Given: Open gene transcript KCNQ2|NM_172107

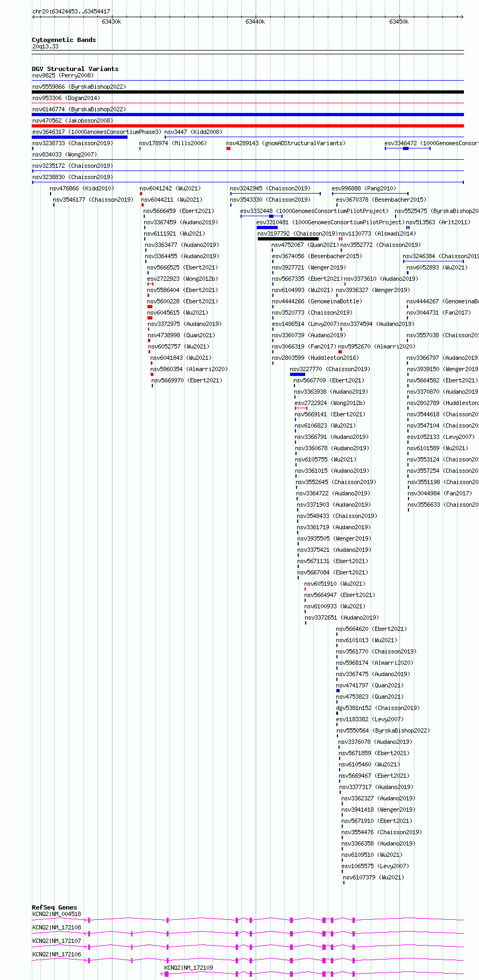Looking at the screenshot, I should (57, 941).
